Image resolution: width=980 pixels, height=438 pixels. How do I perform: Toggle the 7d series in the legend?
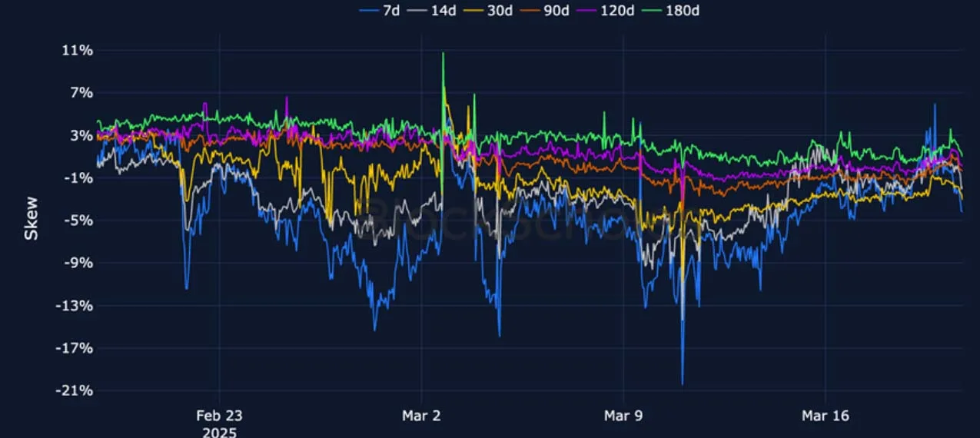(x=381, y=11)
